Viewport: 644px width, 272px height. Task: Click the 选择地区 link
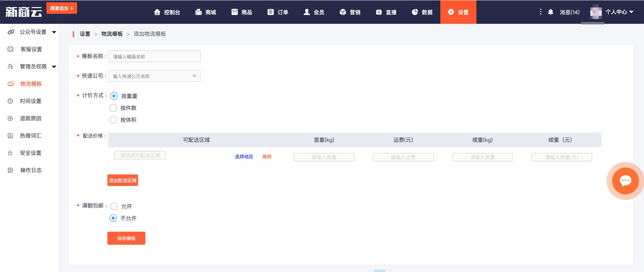click(x=244, y=157)
